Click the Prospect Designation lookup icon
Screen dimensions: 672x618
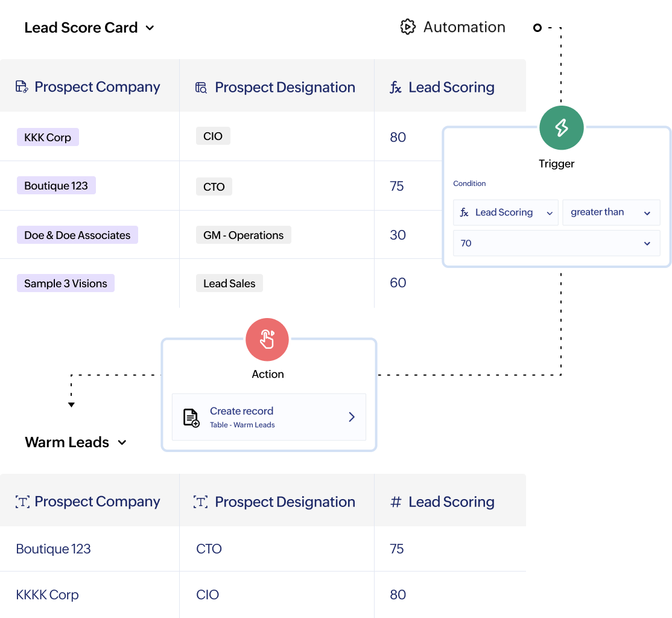pyautogui.click(x=201, y=88)
